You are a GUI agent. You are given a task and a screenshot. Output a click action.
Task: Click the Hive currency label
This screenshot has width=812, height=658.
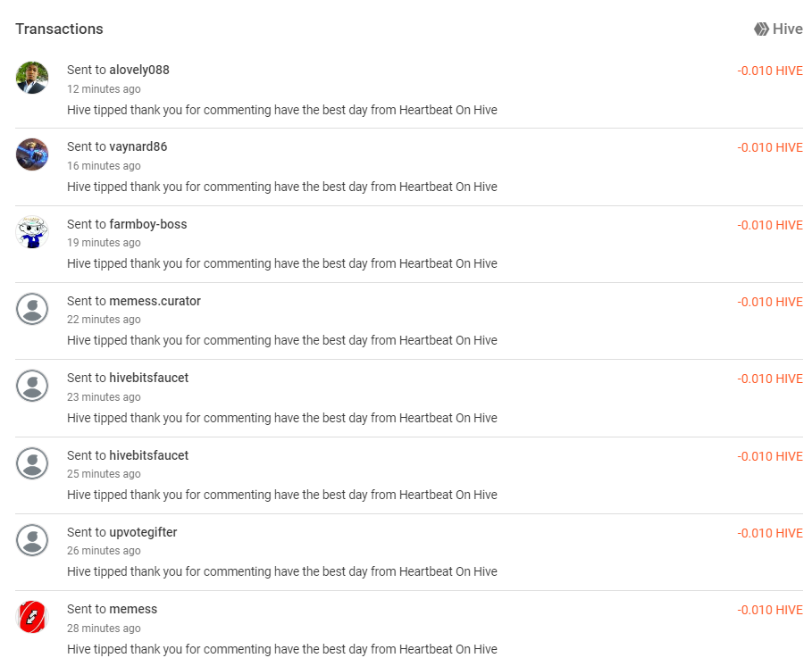(787, 29)
